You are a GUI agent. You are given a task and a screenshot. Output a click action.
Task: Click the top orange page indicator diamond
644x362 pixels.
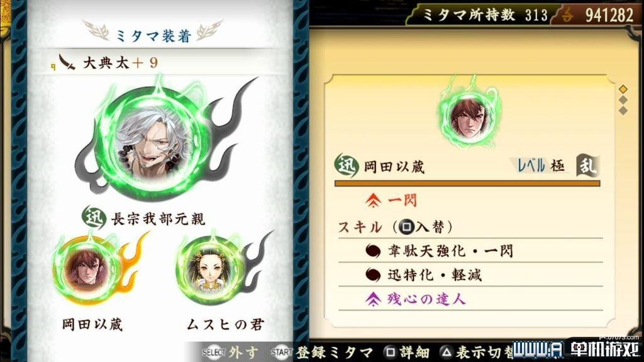click(623, 89)
